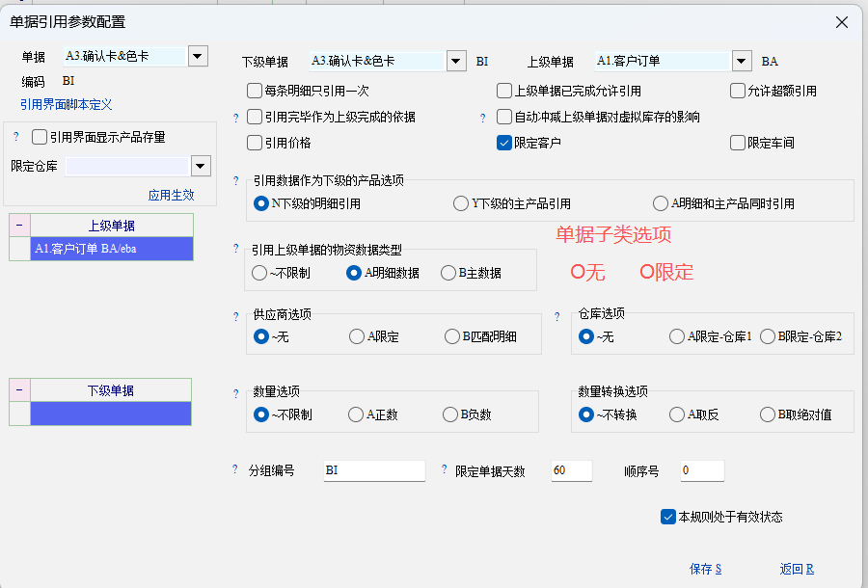Click help icon before 分组编号 field

234,469
